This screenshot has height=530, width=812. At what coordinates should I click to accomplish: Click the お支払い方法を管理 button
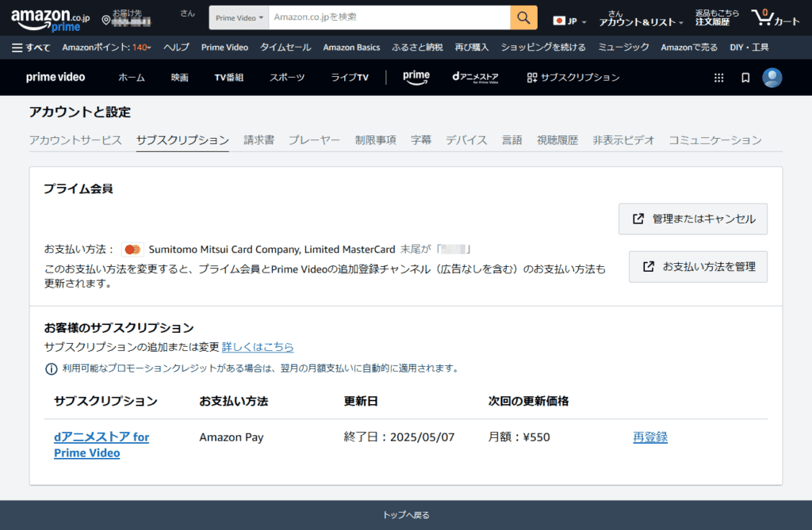tap(698, 267)
